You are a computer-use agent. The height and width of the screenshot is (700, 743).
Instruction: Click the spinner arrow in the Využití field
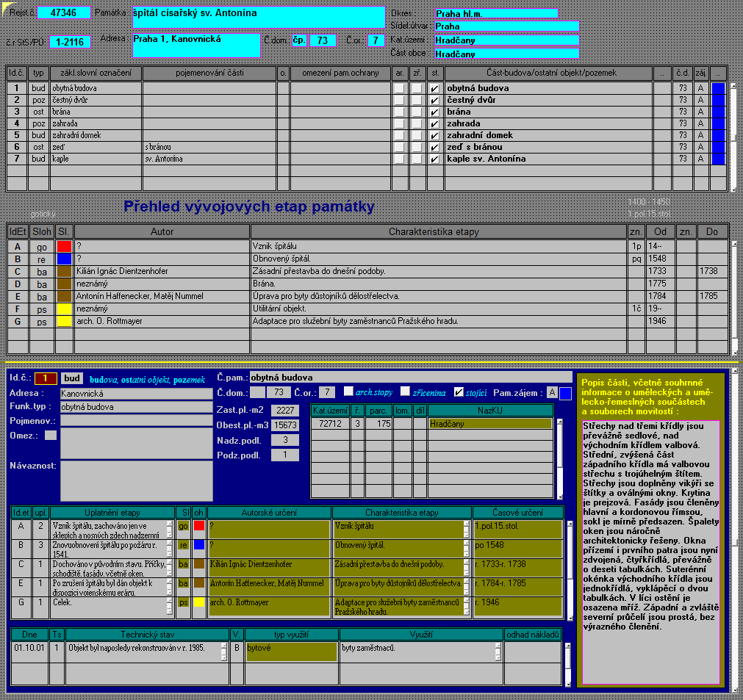tap(498, 652)
